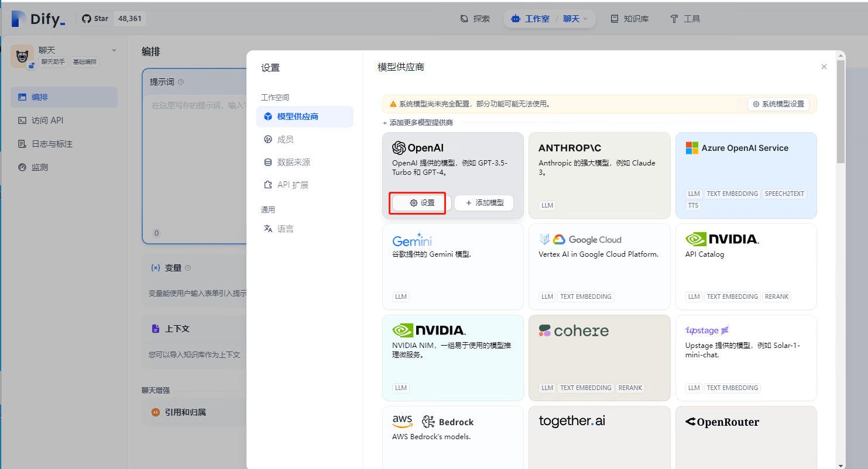This screenshot has height=469, width=868.
Task: Open 访问 API from the sidebar
Action: pos(64,120)
